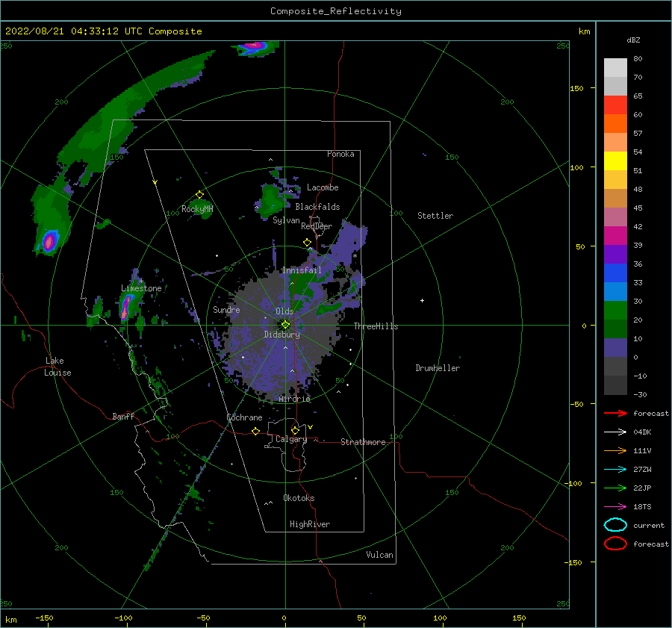
Task: Select the red 60-65 dBZ swatch
Action: (615, 105)
